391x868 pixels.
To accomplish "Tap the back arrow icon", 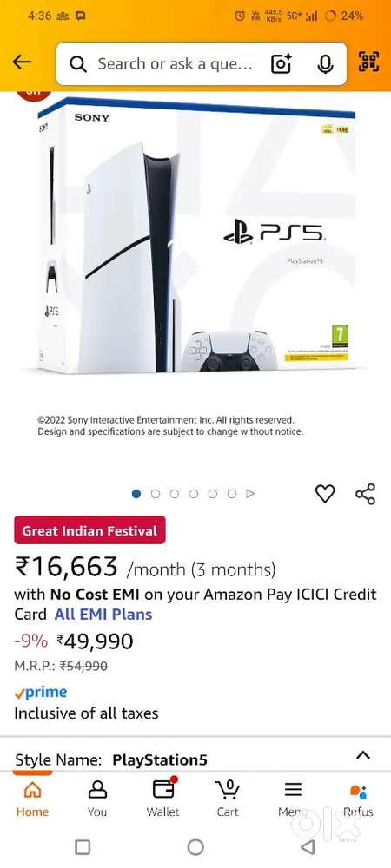I will pos(22,62).
